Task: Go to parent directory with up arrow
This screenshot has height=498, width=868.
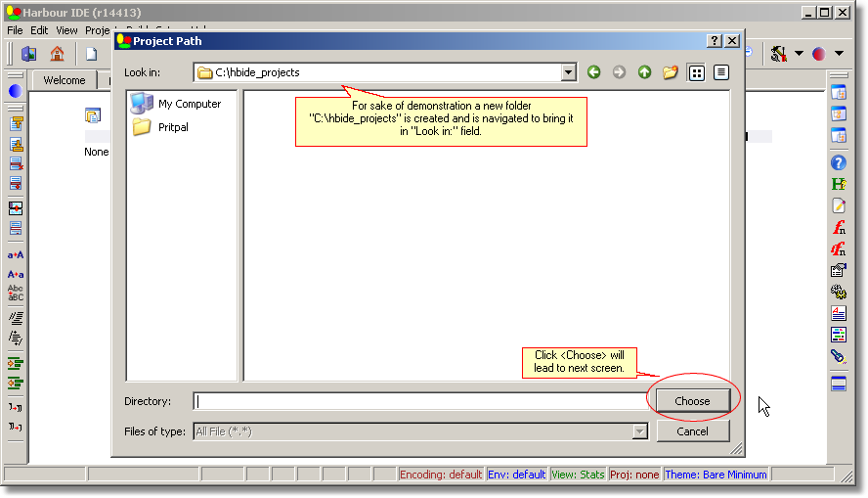Action: coord(644,72)
